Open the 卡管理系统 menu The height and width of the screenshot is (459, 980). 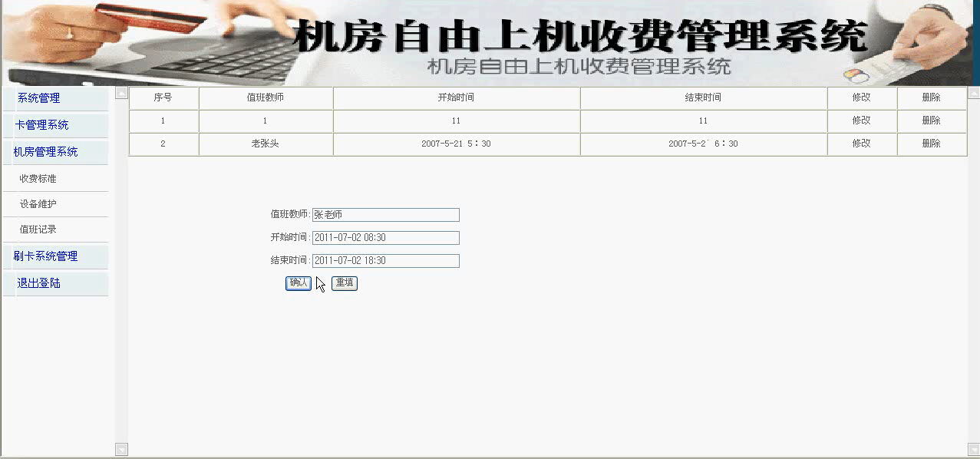pos(41,125)
